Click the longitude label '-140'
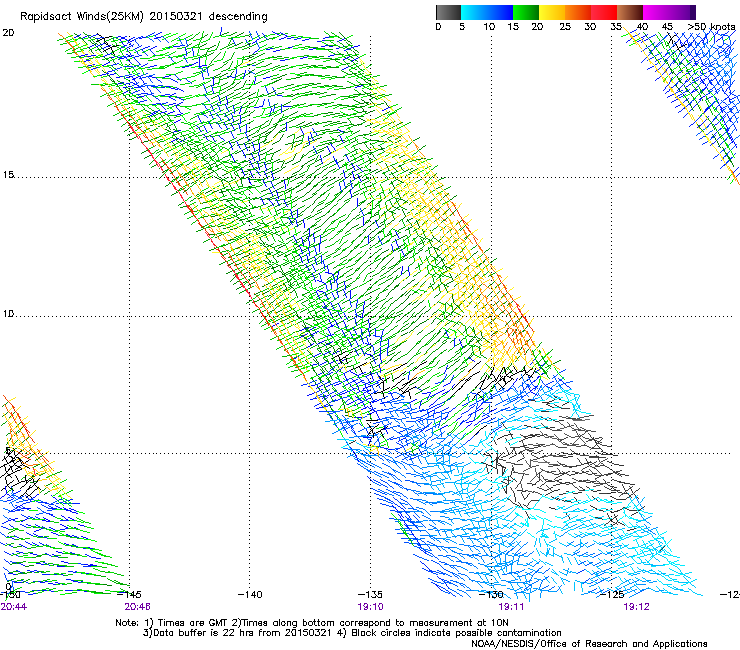This screenshot has height=650, width=740. click(250, 594)
